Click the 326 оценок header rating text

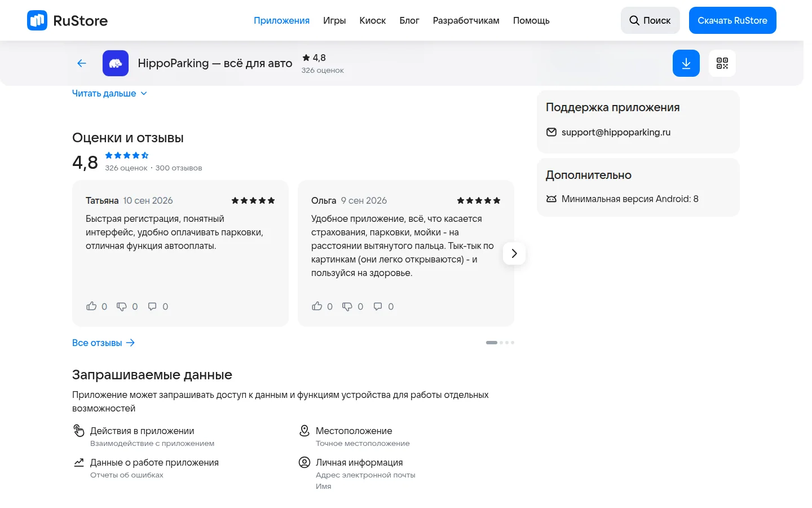pos(323,71)
